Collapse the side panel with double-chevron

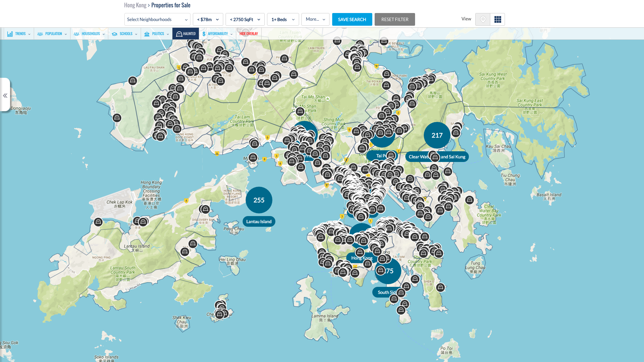click(x=5, y=96)
